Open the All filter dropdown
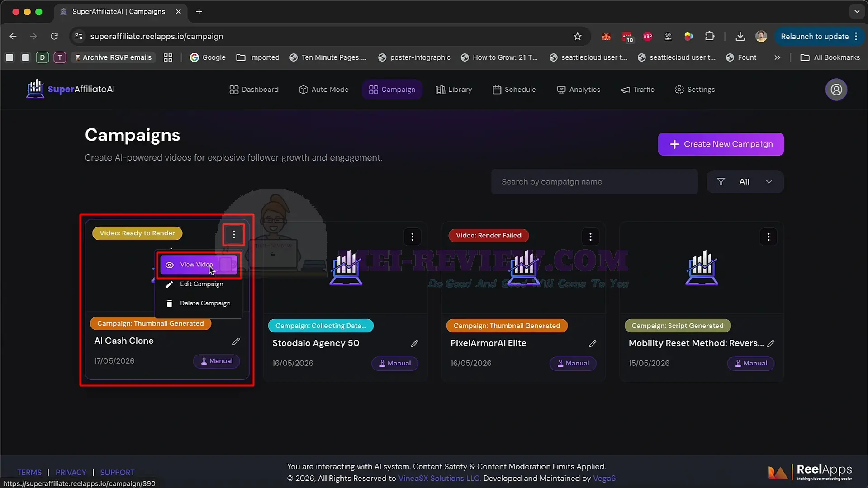Viewport: 868px width, 488px height. [745, 182]
